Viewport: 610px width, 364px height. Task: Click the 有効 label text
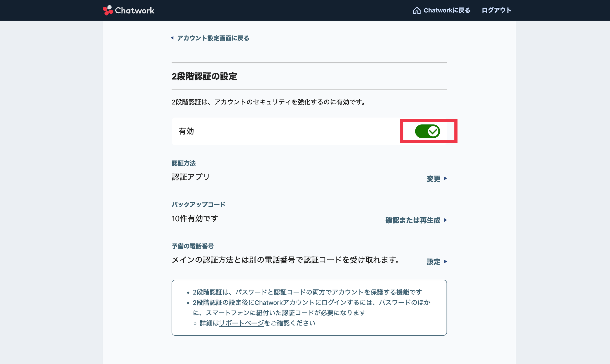(186, 131)
